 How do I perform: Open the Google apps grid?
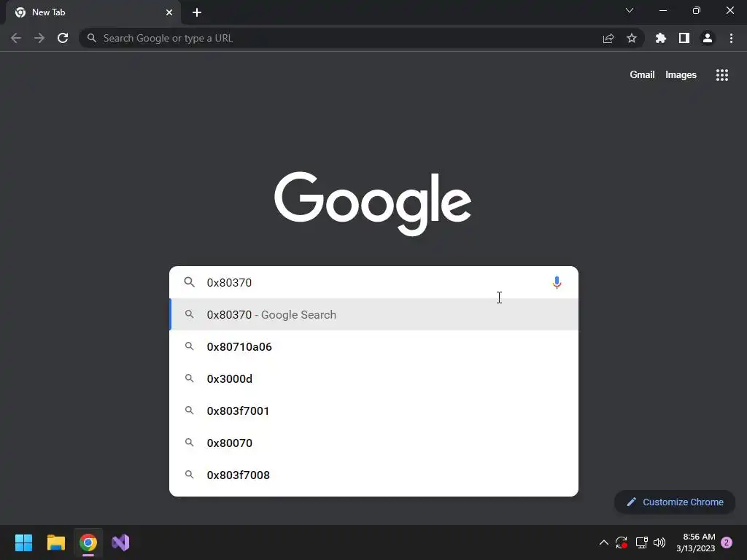tap(721, 75)
